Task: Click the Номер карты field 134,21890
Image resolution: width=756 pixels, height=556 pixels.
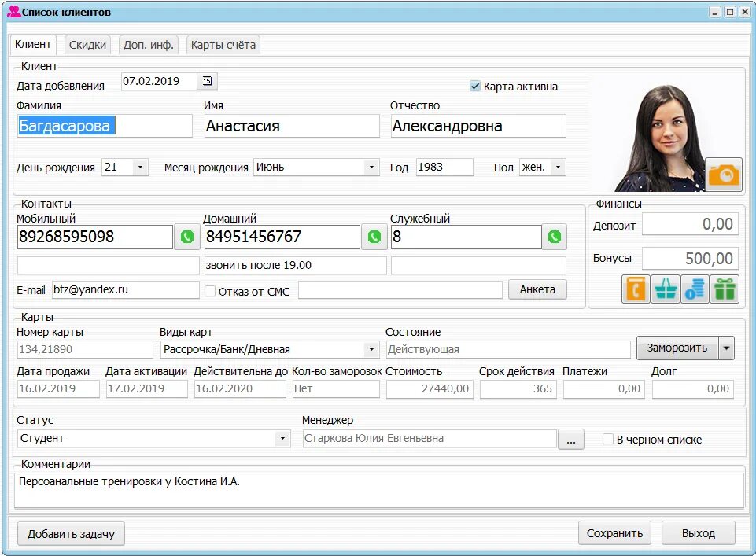Action: (85, 349)
